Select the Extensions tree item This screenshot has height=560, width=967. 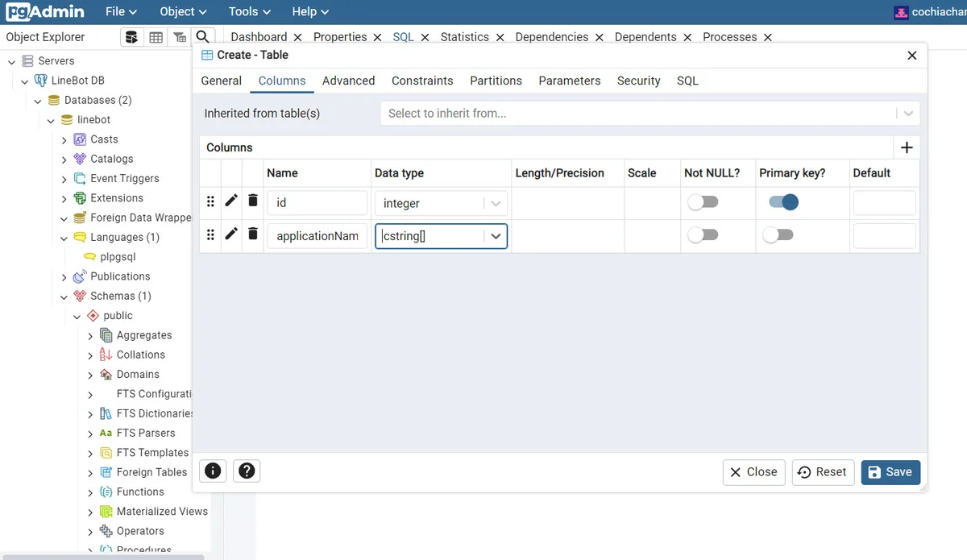coord(117,198)
